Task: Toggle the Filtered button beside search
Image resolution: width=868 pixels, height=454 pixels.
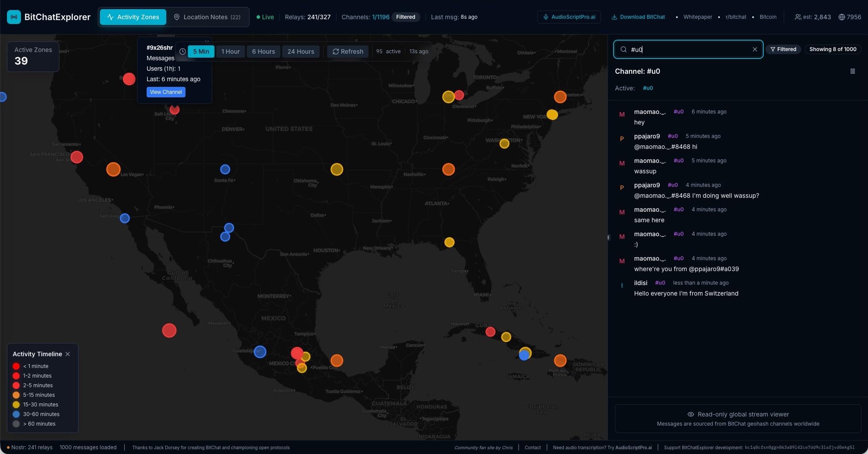Action: (x=783, y=49)
